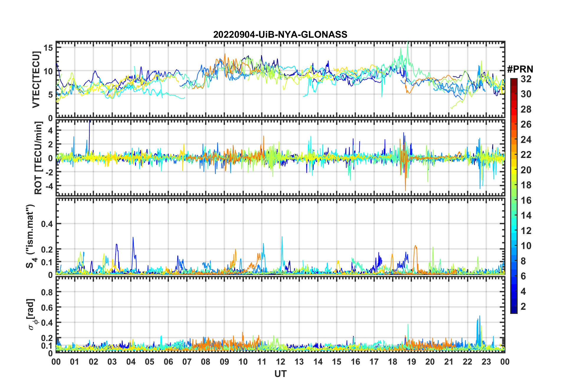Click the colorbar tick label 16
Screen dimensions: 561x392
point(526,200)
